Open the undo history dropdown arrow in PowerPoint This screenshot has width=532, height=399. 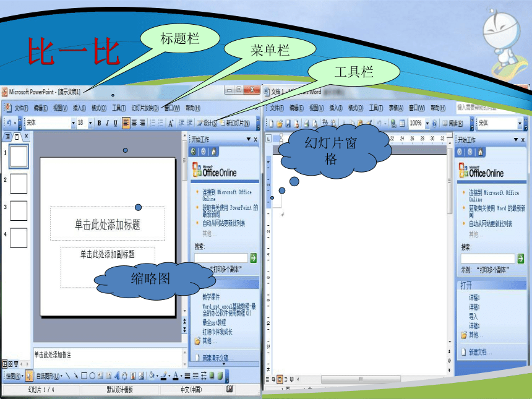point(15,123)
